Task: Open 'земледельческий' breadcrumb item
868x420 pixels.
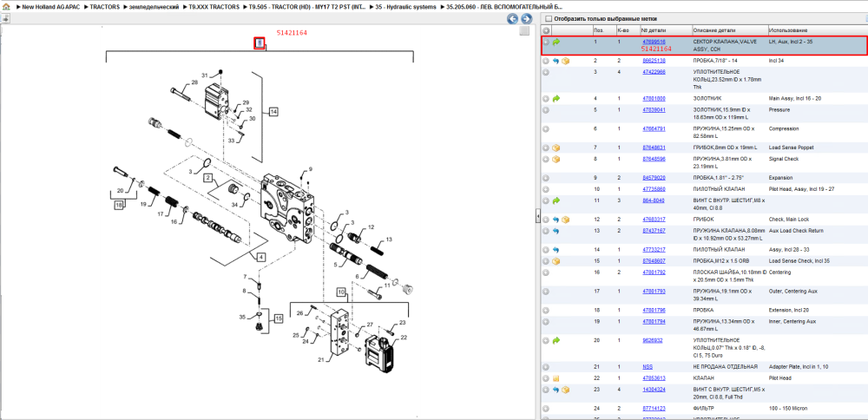Action: (x=154, y=7)
